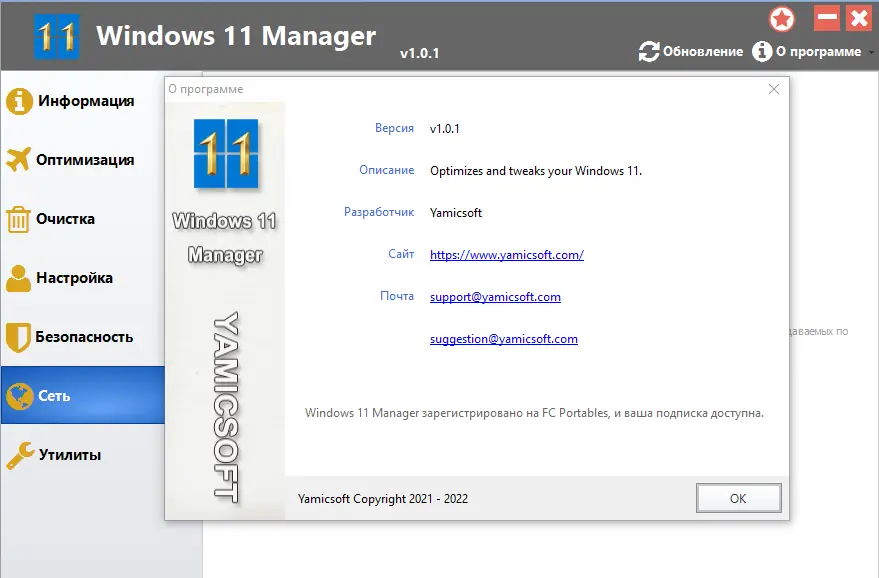The width and height of the screenshot is (879, 578).
Task: Click the Windows 11 Manager title text
Action: click(234, 33)
